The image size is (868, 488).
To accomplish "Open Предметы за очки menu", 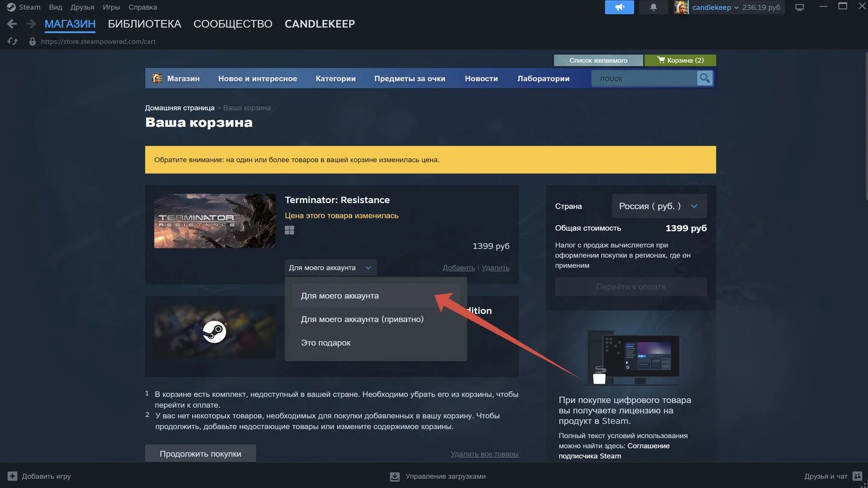I will coord(410,78).
